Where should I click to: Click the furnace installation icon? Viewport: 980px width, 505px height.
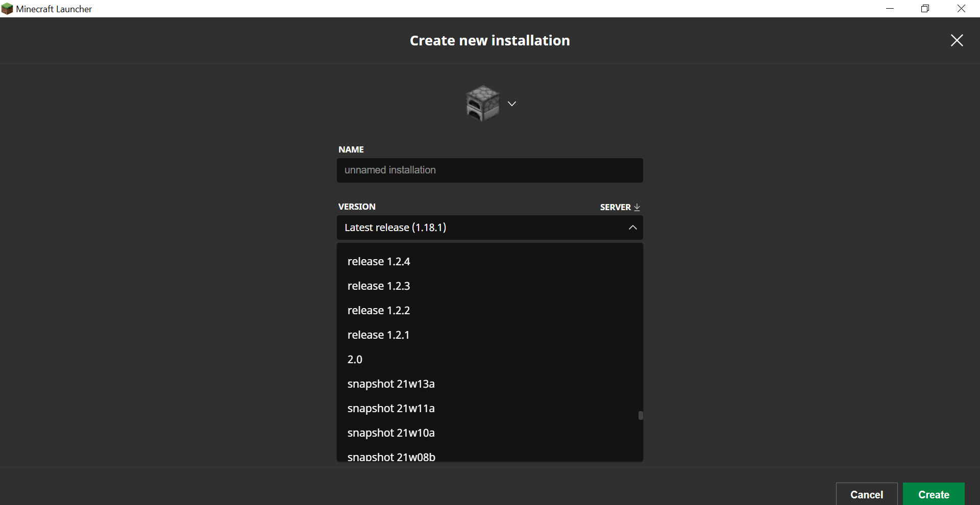(482, 104)
